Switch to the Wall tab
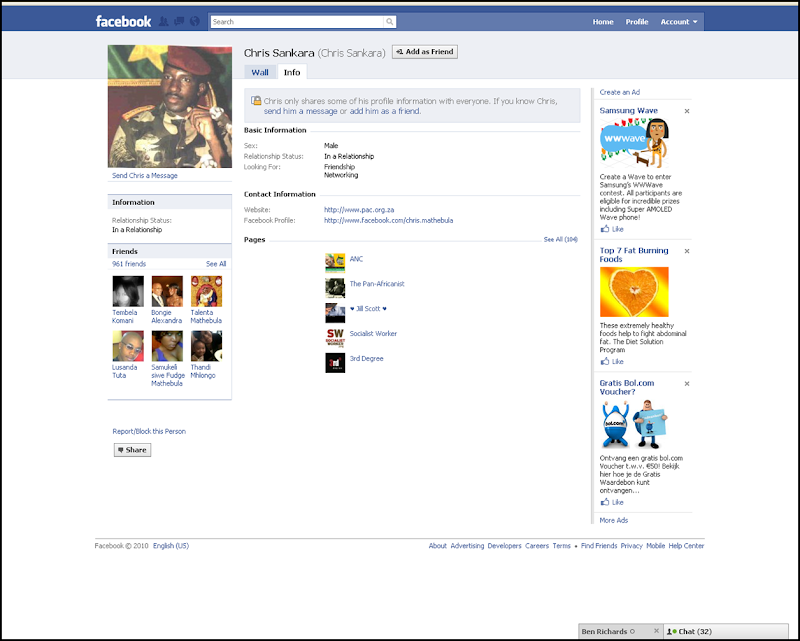Screen dimensions: 800x641 click(260, 72)
